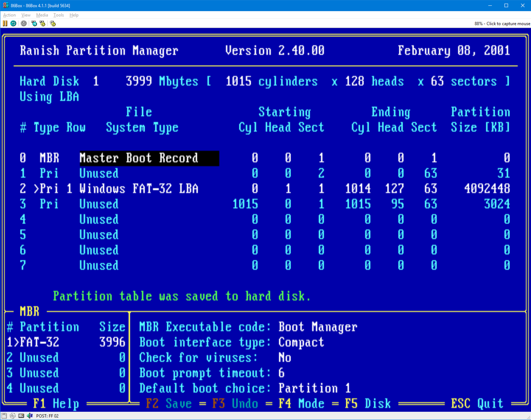Click the floppy drive status bar icon
Viewport: 531px width, 420px height.
click(x=4, y=416)
